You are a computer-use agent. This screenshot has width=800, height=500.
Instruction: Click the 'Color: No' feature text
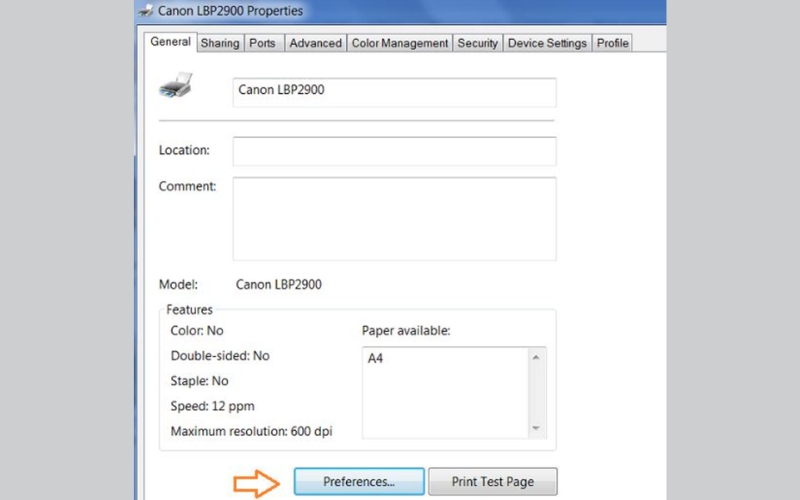197,331
